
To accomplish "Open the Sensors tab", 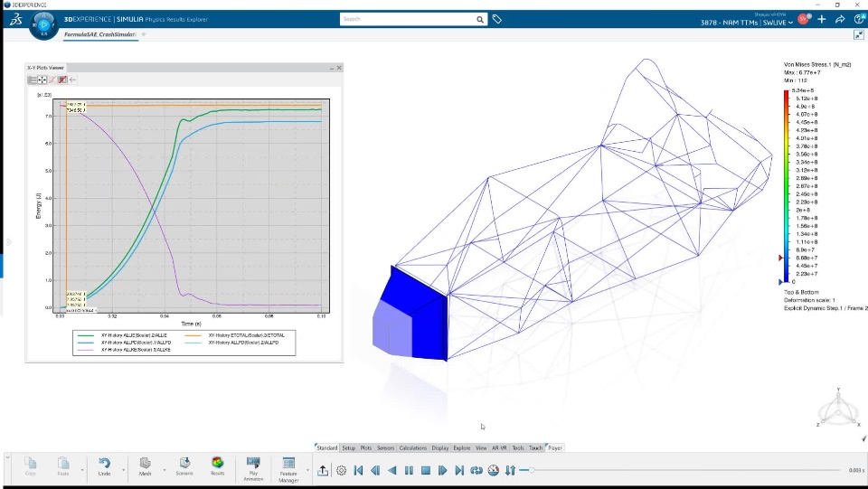I will (x=385, y=448).
